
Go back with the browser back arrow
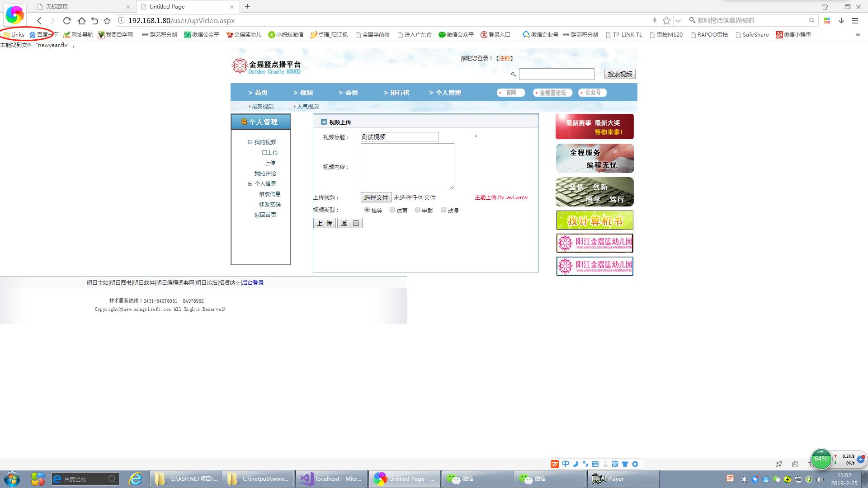point(39,20)
